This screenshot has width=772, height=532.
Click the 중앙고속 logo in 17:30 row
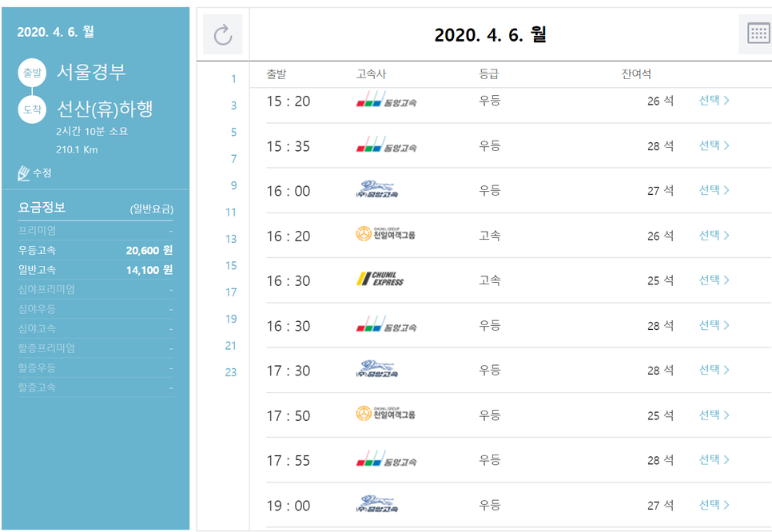[x=377, y=369]
